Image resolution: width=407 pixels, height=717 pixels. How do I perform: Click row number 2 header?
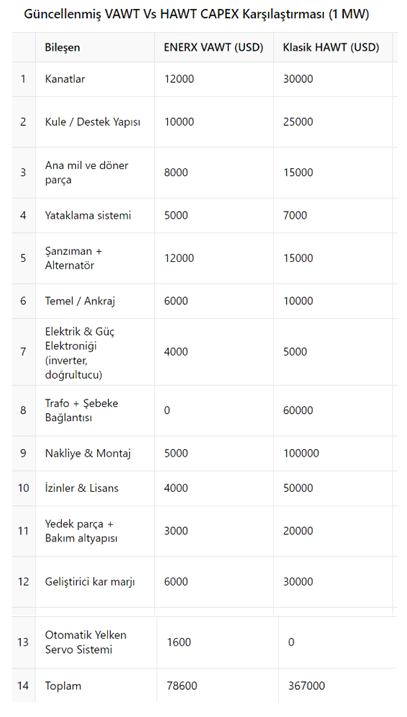(x=23, y=122)
